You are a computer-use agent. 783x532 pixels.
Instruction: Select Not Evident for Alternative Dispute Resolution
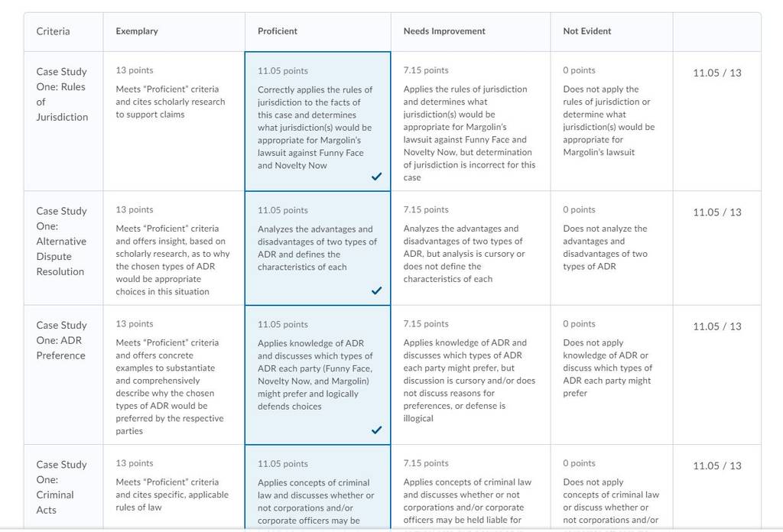tap(611, 248)
